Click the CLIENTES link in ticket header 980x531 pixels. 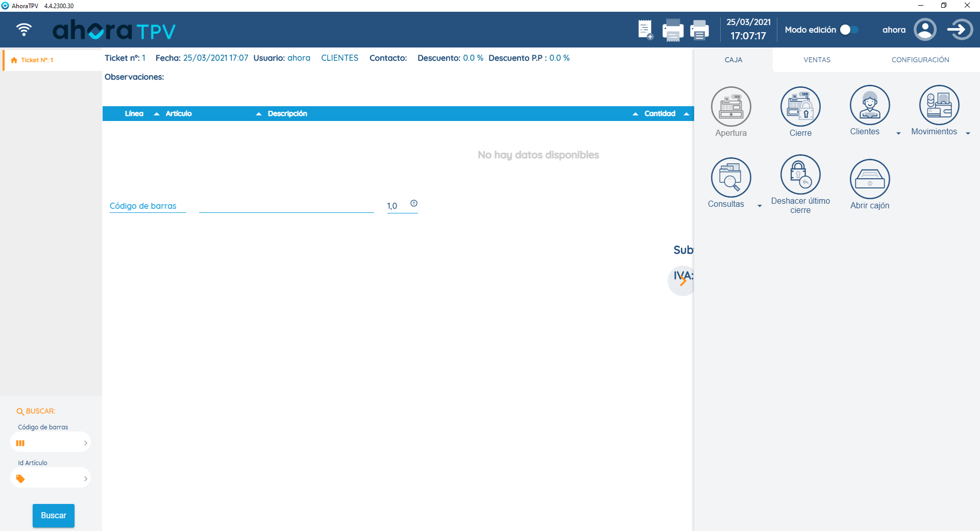[x=339, y=58]
